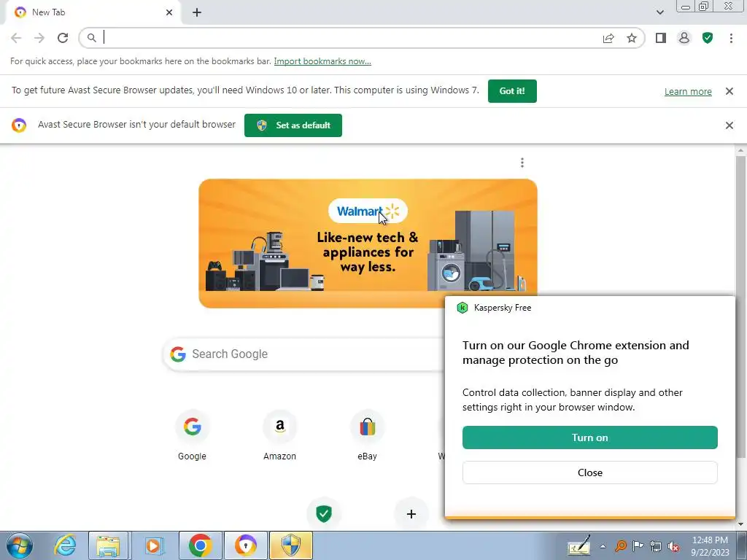The image size is (747, 560).
Task: Click the share page icon in address bar
Action: click(x=608, y=38)
